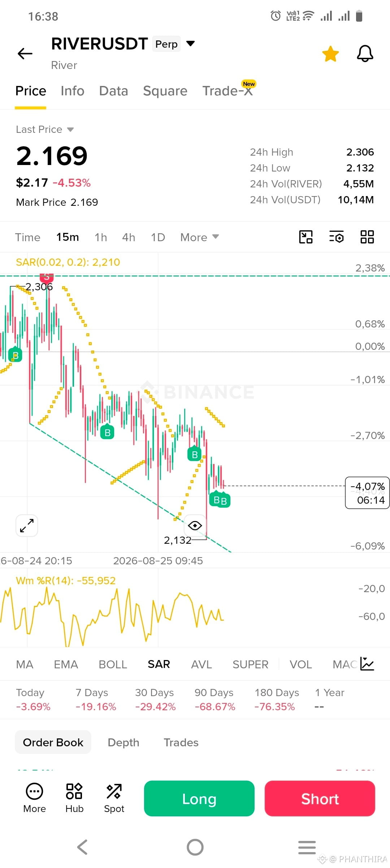Open chart indicator settings icon
Image resolution: width=390 pixels, height=868 pixels.
click(x=337, y=237)
